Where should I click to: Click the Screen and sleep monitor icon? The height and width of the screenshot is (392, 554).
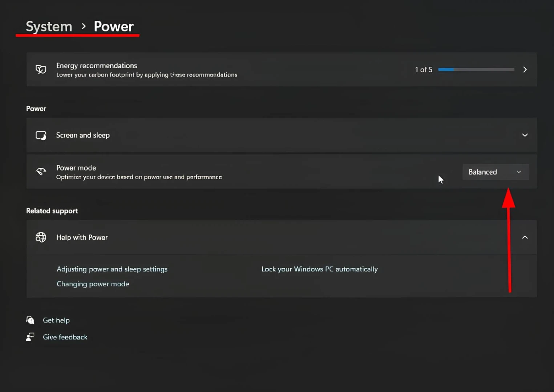41,135
